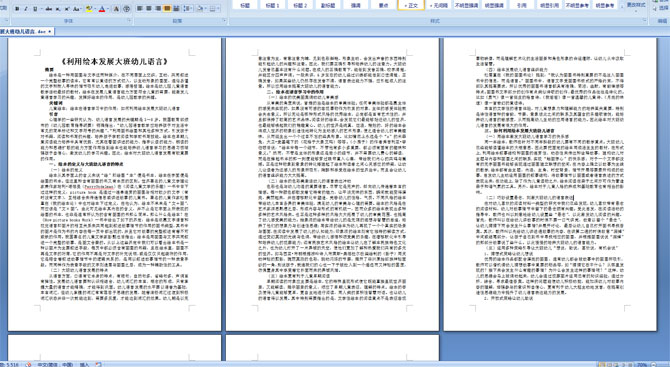The image size is (670, 367).
Task: Open the 更改样式 change styles menu
Action: click(636, 5)
